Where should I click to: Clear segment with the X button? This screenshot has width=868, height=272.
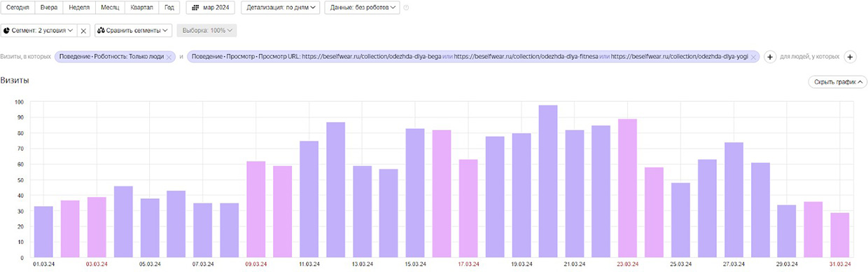click(83, 31)
